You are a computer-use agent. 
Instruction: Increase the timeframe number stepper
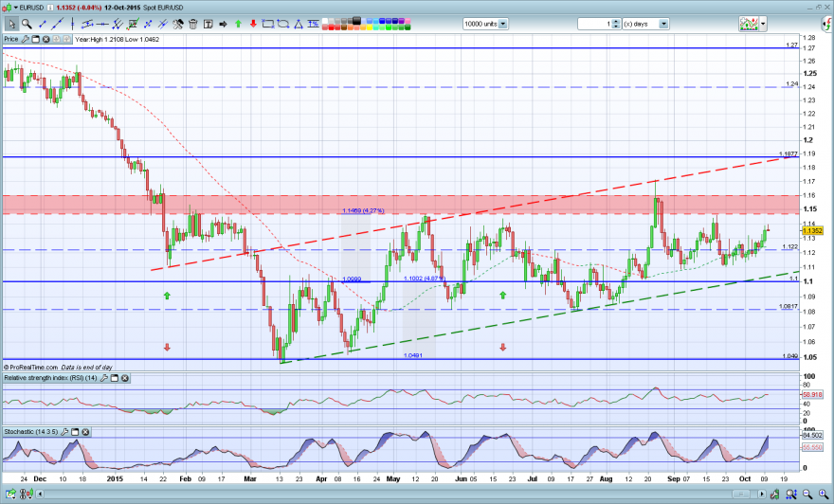[616, 21]
